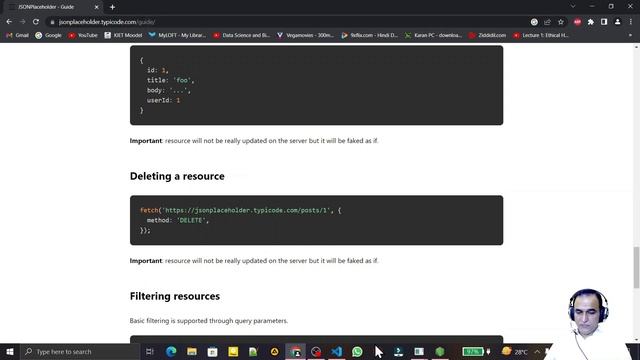The image size is (640, 360).
Task: Open the red circular taskbar app
Action: (316, 351)
